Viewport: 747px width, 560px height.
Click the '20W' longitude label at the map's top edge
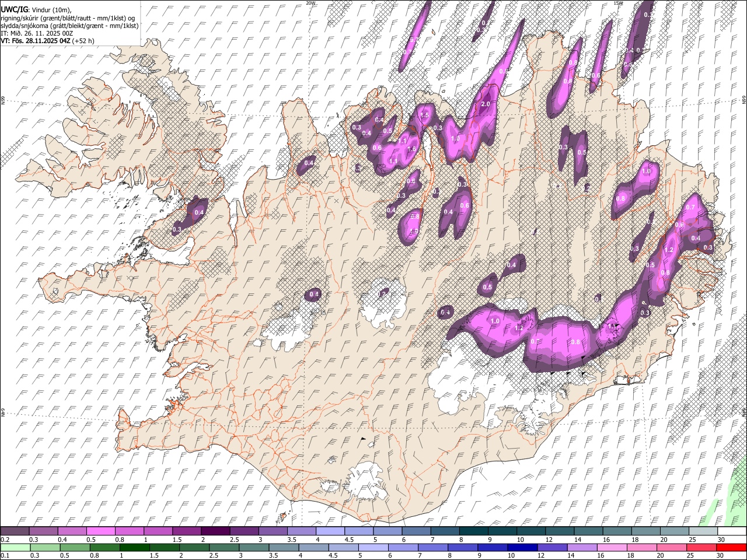[x=310, y=3]
